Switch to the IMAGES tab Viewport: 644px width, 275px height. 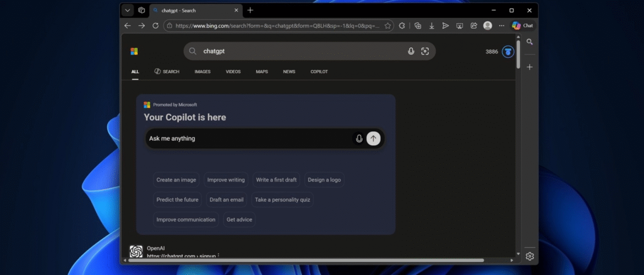203,72
